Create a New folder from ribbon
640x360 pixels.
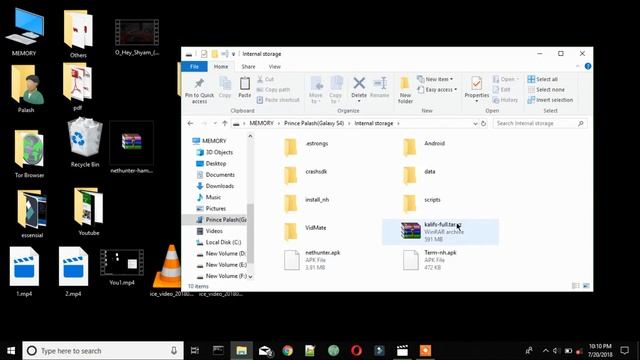point(405,90)
